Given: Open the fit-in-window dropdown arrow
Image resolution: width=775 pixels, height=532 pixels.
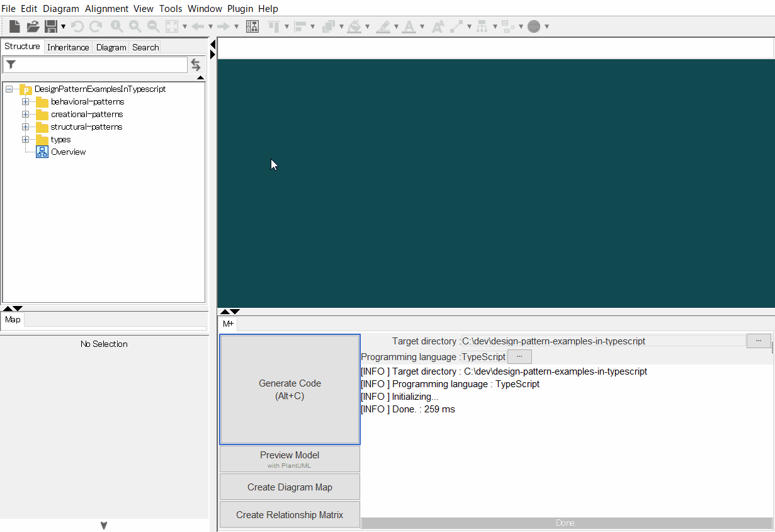Looking at the screenshot, I should [x=184, y=26].
